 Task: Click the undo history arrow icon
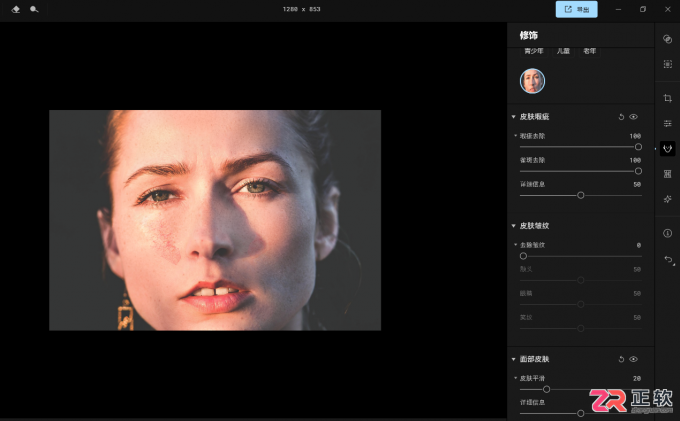668,260
